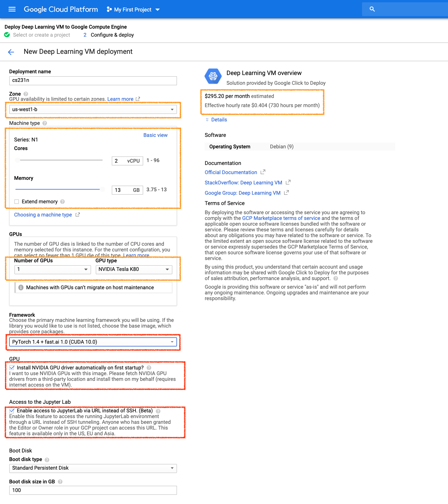Image resolution: width=448 pixels, height=504 pixels.
Task: Open Google Group: Deep Learning VM link
Action: (243, 193)
